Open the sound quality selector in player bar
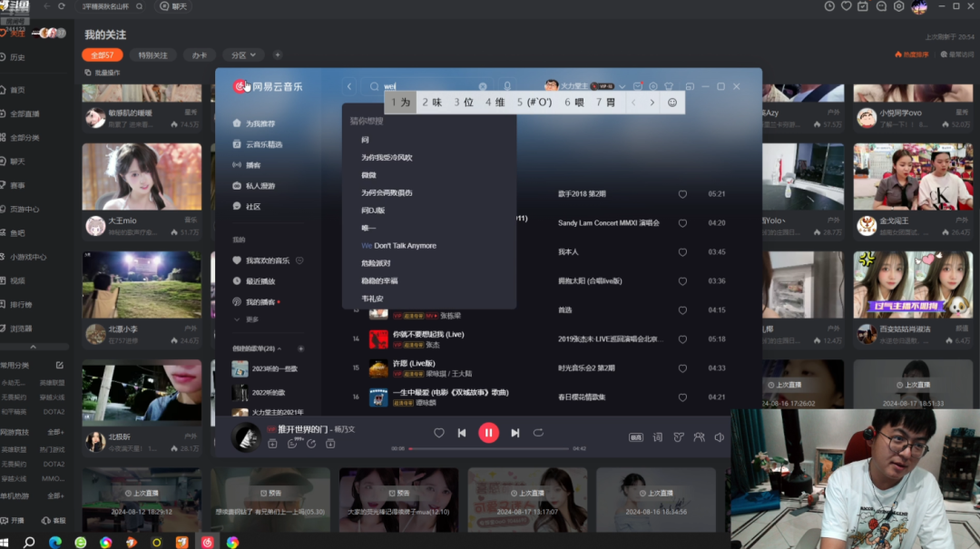The width and height of the screenshot is (980, 549). [635, 437]
